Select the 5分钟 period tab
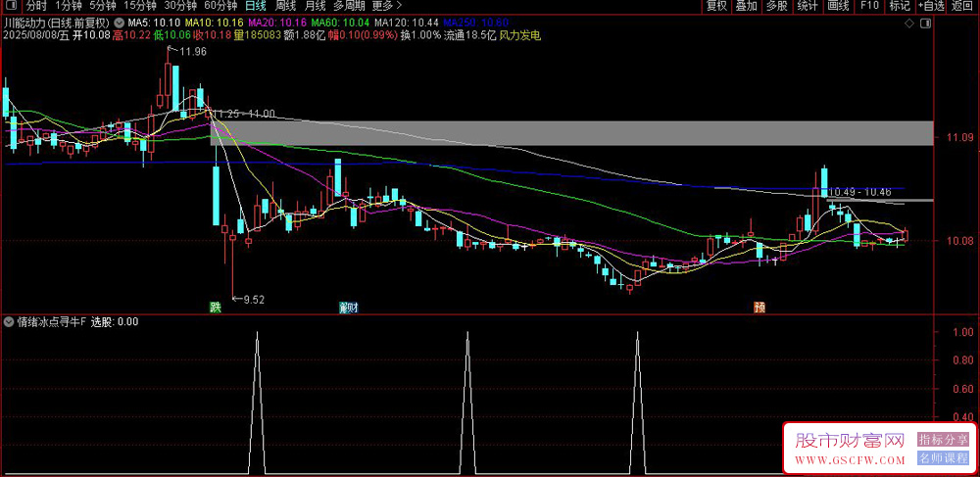This screenshot has height=477, width=980. [x=102, y=6]
